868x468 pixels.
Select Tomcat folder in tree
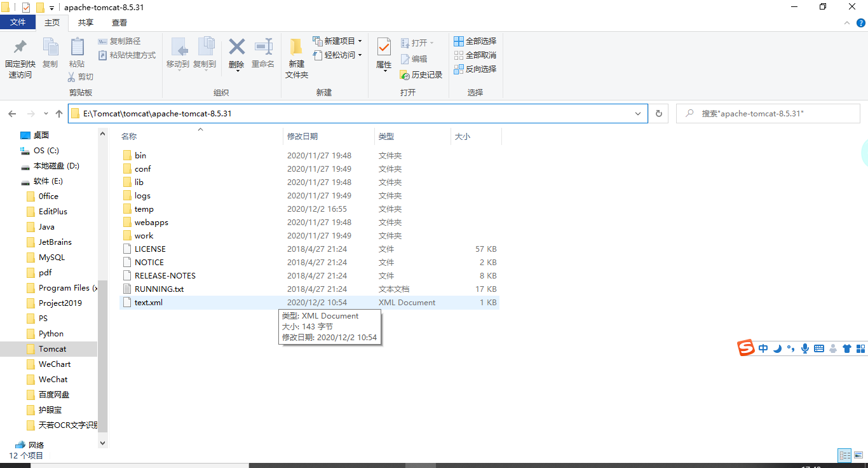[x=52, y=349]
